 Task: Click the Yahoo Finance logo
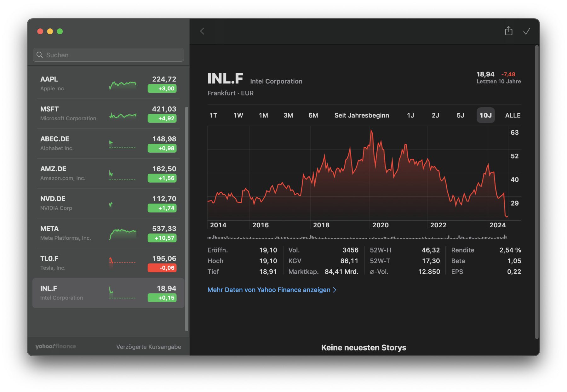56,346
